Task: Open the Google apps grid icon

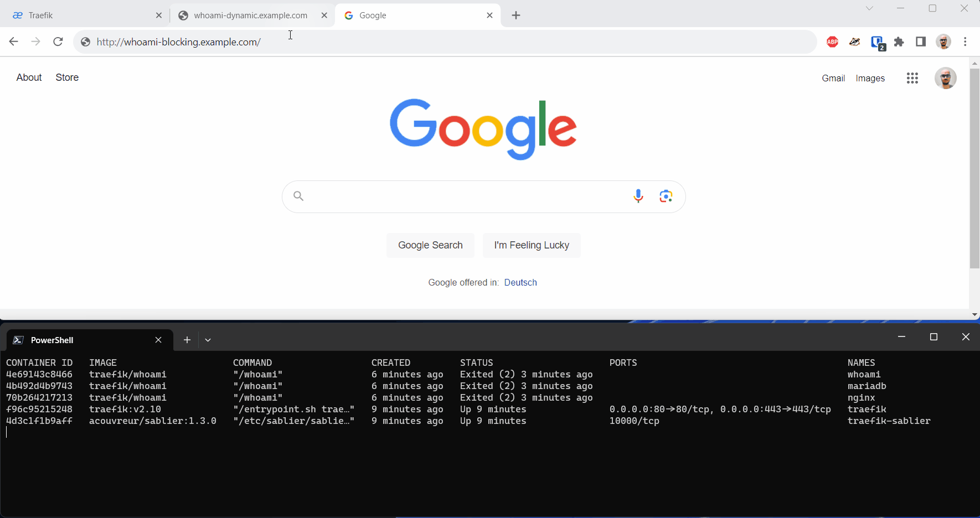Action: [x=912, y=78]
